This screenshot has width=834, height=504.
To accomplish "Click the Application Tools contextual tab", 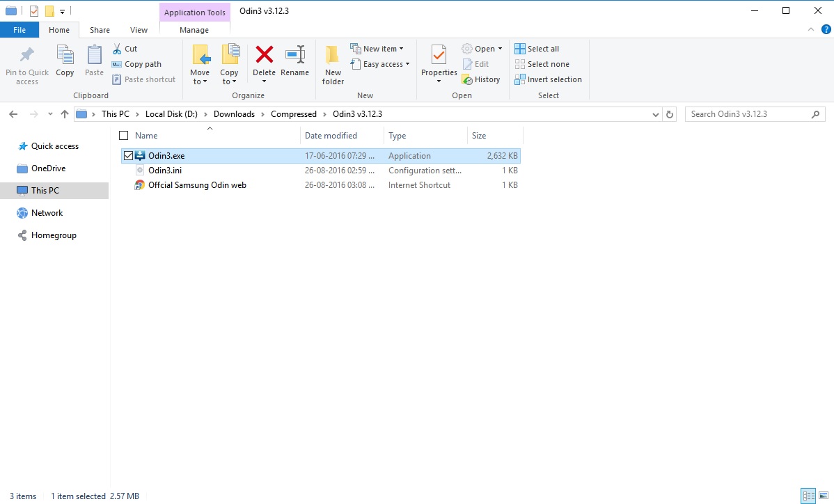I will pyautogui.click(x=195, y=13).
